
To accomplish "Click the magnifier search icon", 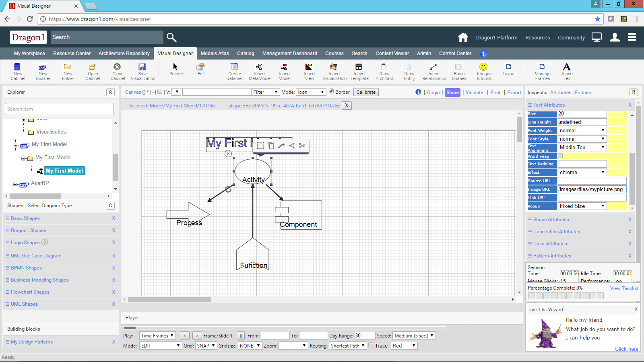I will point(171,37).
